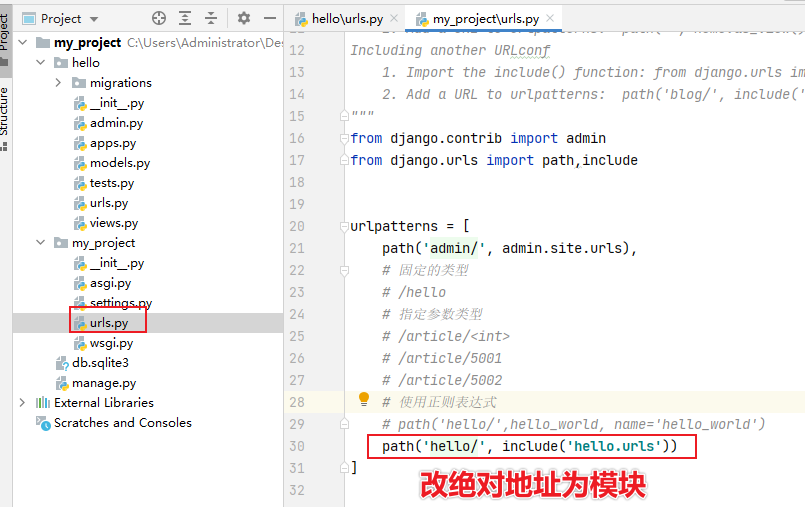Toggle fold marker at line 29
Screen dimensions: 805x507
tap(344, 424)
